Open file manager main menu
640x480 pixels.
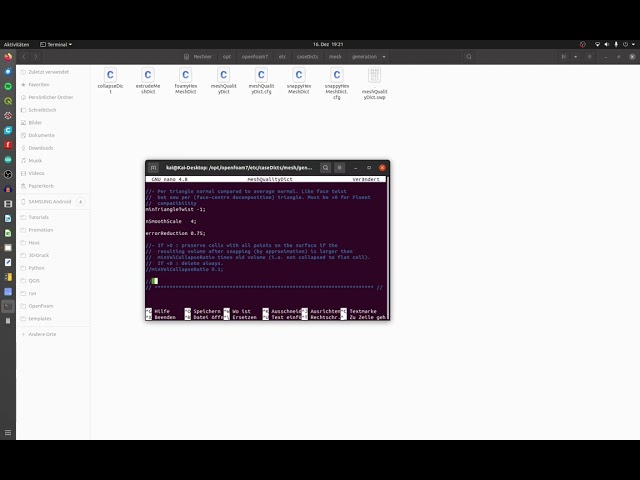tap(589, 57)
